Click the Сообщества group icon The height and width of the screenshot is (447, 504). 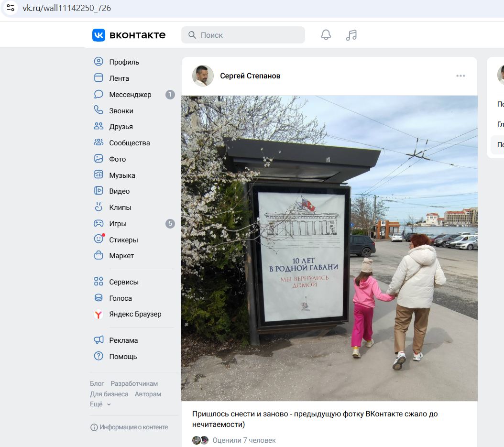point(99,142)
